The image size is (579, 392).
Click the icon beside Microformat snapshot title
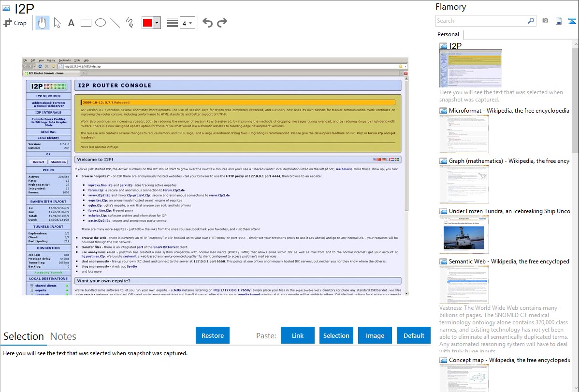tap(443, 111)
